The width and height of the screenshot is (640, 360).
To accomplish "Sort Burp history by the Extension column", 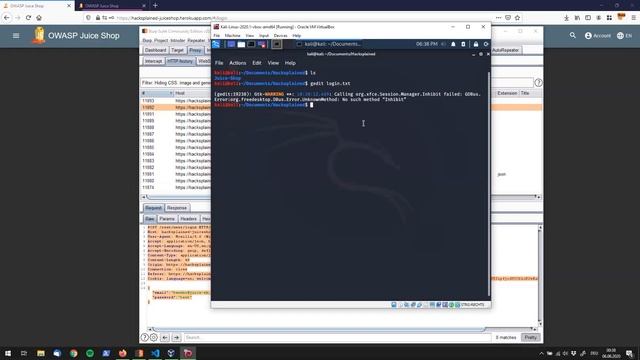I will pos(507,93).
